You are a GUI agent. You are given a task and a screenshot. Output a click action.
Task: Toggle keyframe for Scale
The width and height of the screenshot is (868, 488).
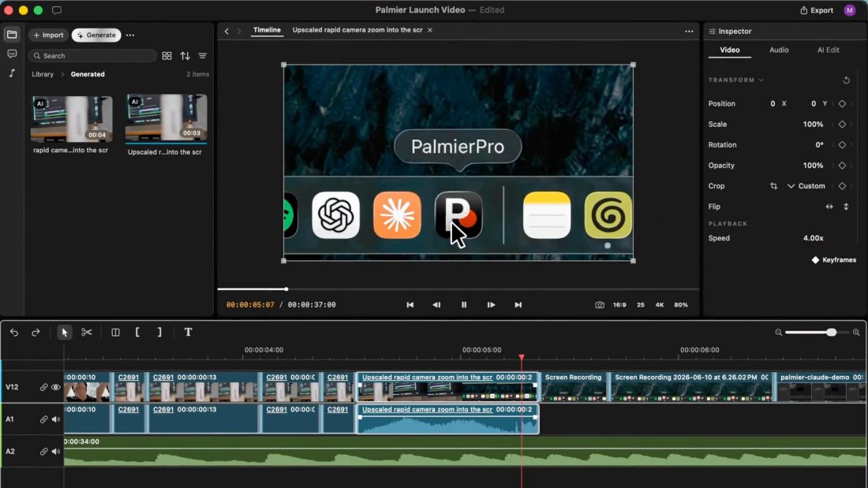842,125
